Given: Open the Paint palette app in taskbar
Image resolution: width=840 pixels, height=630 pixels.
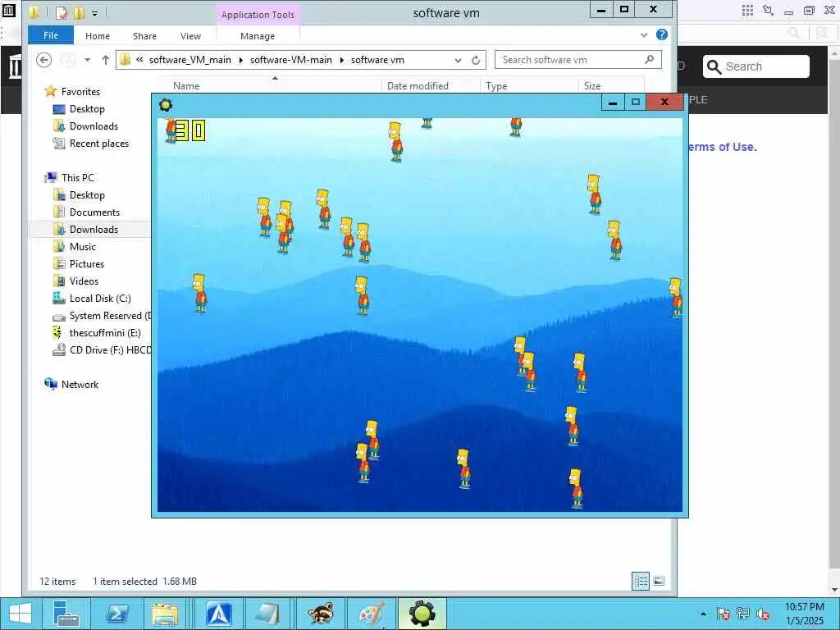Looking at the screenshot, I should click(x=372, y=614).
